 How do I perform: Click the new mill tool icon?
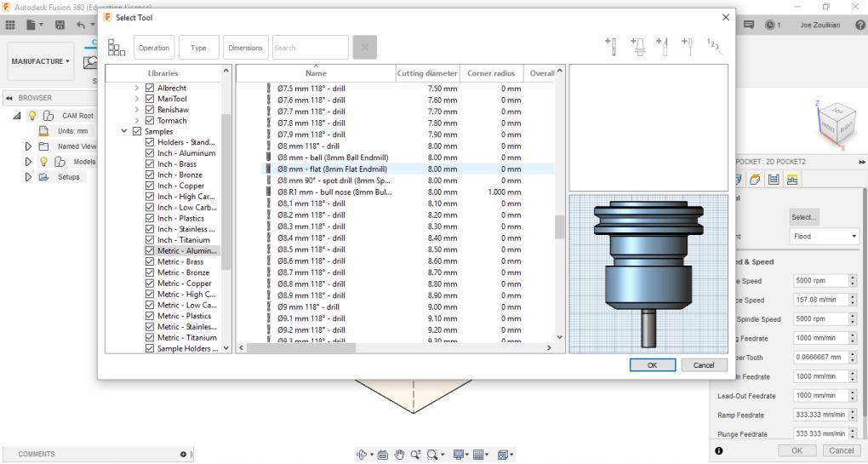(609, 44)
